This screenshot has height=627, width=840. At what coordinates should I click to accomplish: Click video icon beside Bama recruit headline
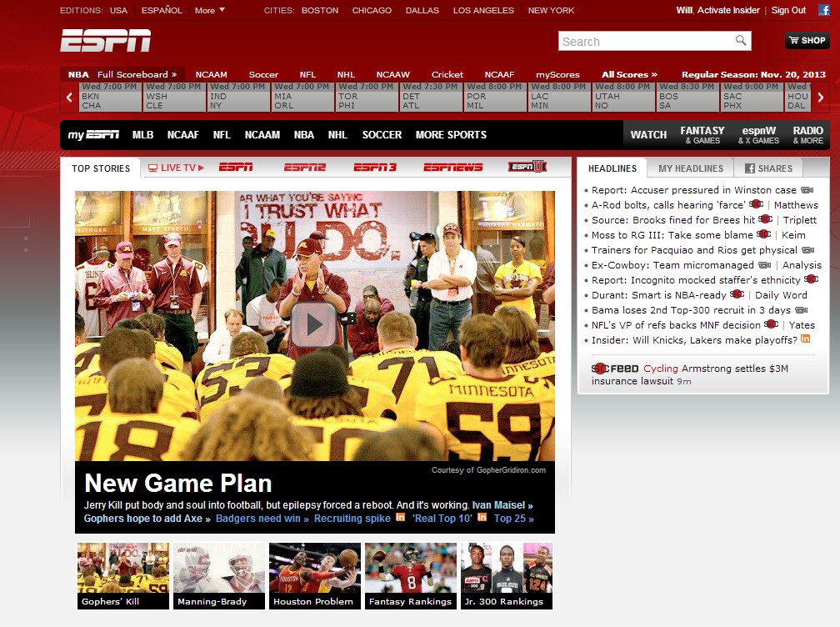pyautogui.click(x=802, y=310)
